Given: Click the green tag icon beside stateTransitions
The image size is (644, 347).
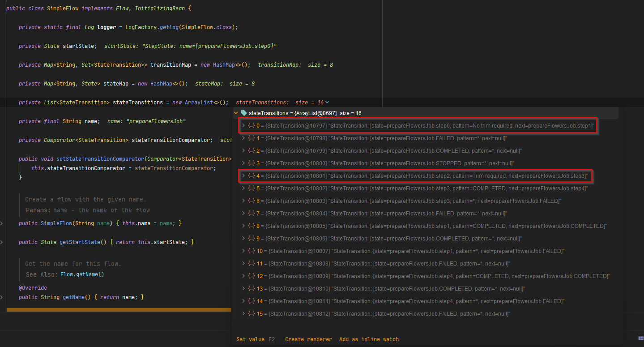Looking at the screenshot, I should [243, 113].
